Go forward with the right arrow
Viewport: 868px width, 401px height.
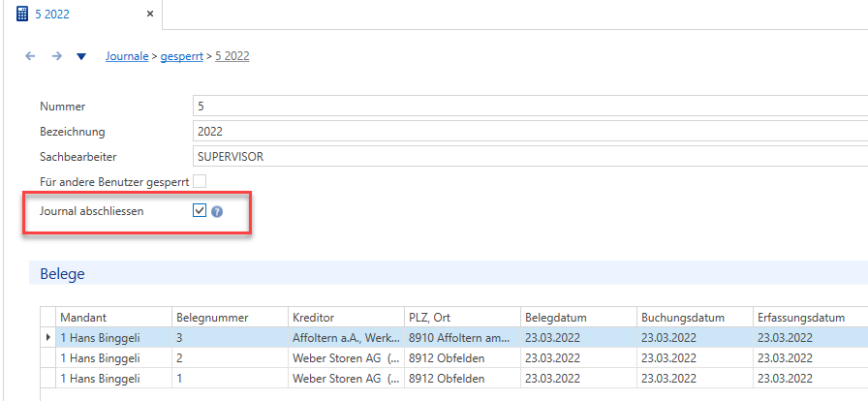[x=56, y=56]
